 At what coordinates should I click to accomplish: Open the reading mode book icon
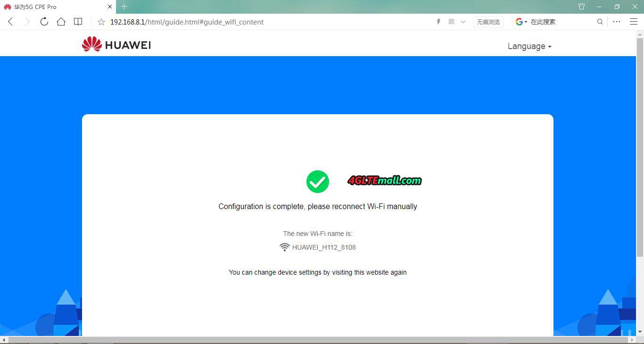click(78, 22)
